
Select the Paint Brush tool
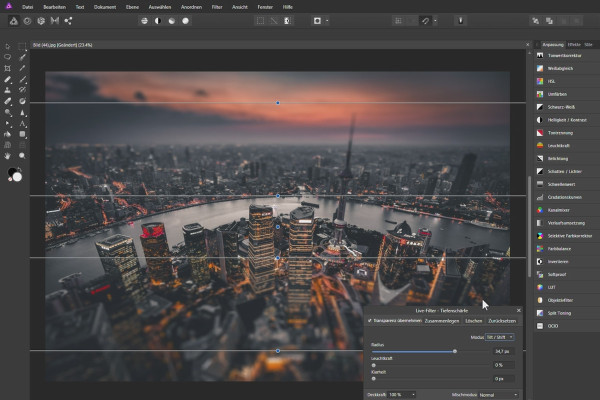click(22, 79)
